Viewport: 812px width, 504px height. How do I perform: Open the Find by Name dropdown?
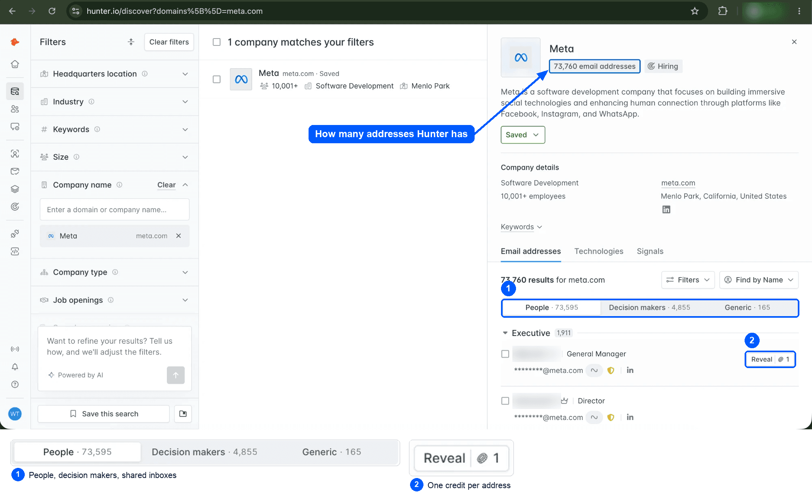(x=759, y=280)
